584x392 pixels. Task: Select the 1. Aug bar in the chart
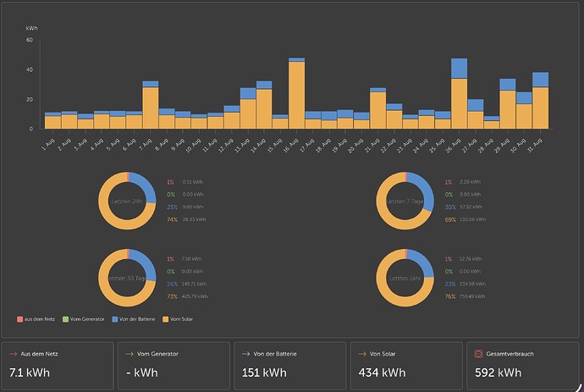tap(52, 121)
